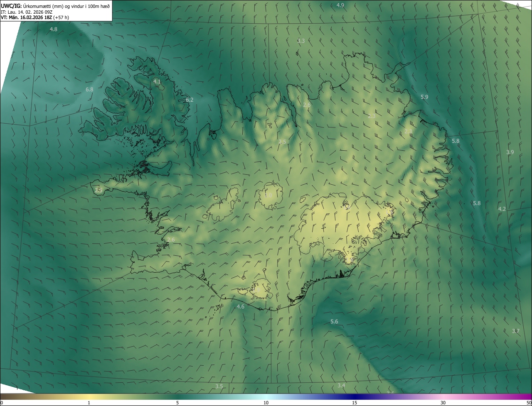Click the 4.6 value label off the south coast

pos(240,306)
